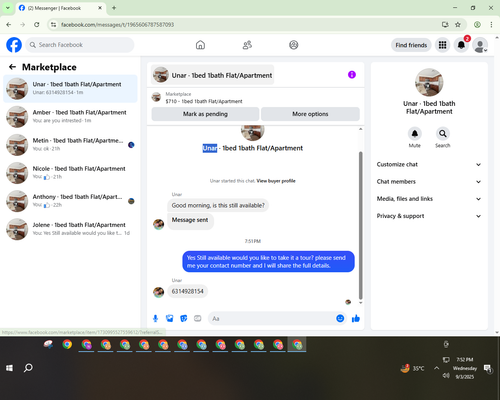Open a new Chrome tab
The image size is (500, 400).
coord(114,8)
